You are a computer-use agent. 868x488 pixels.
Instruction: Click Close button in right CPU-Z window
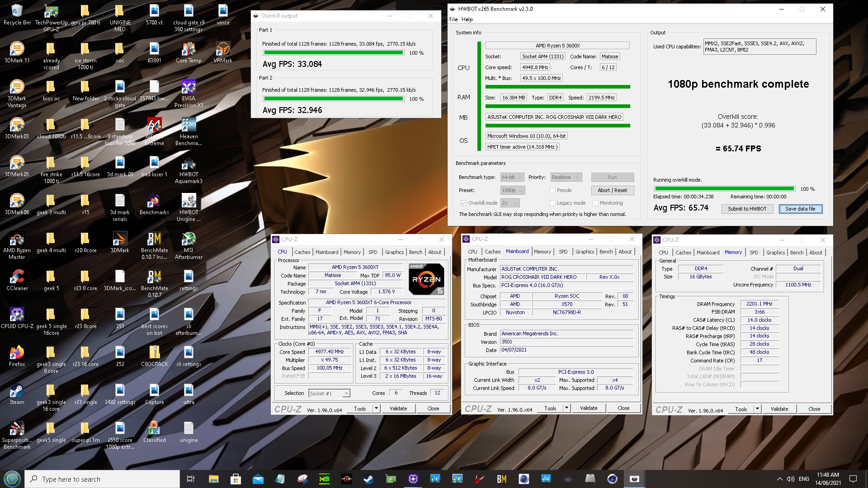tap(814, 409)
